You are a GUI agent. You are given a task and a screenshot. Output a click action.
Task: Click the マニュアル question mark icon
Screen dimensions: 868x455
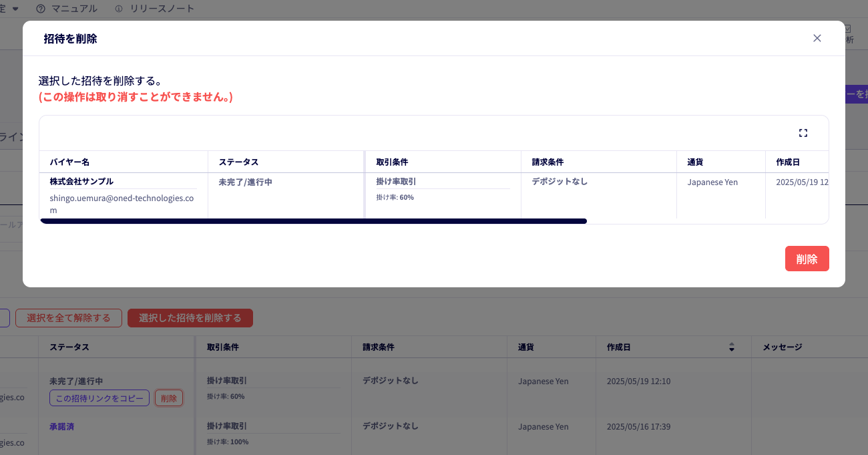click(x=41, y=9)
